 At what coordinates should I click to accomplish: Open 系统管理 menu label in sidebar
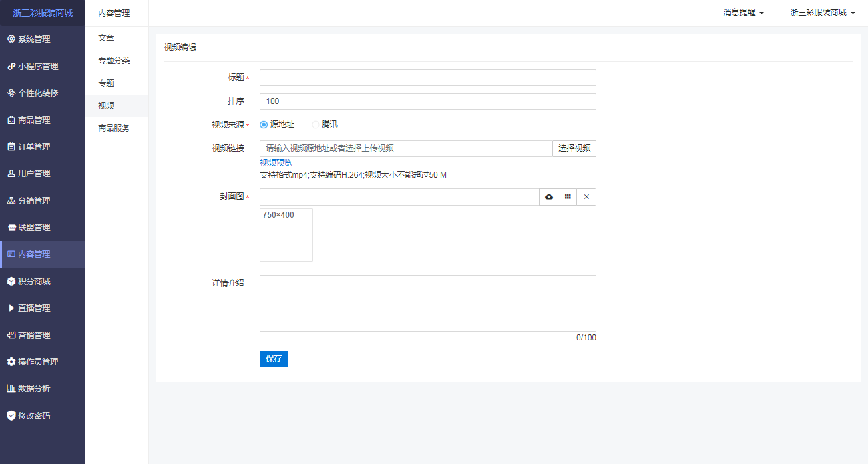click(34, 39)
